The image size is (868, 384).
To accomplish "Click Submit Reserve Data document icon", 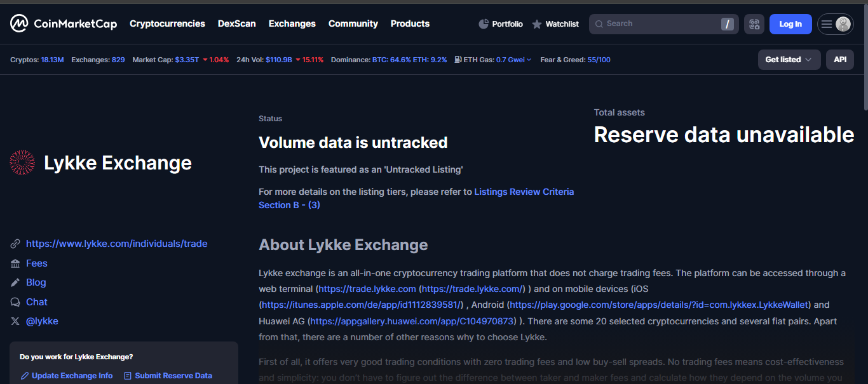I will coord(128,376).
